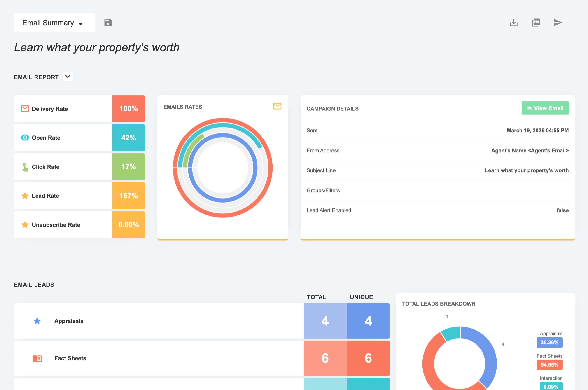Click the Fact Sheets 54.55% legend badge
The height and width of the screenshot is (390, 588).
point(549,365)
